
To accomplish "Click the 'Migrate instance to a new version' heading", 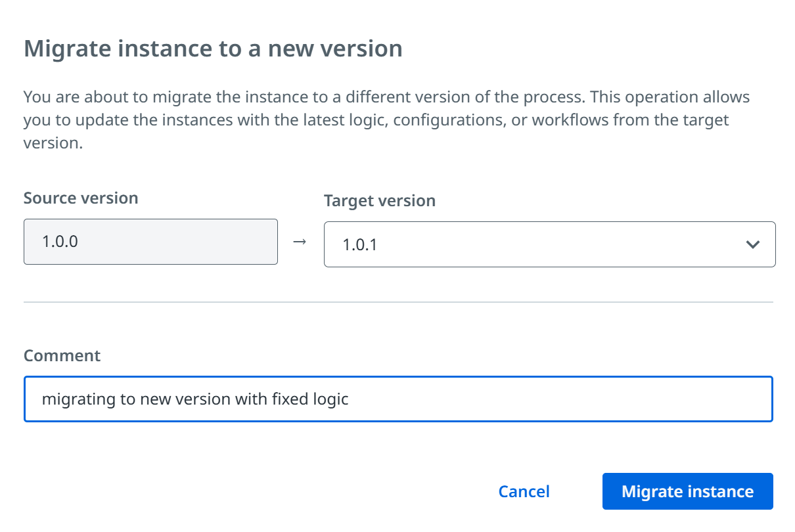I will (213, 49).
